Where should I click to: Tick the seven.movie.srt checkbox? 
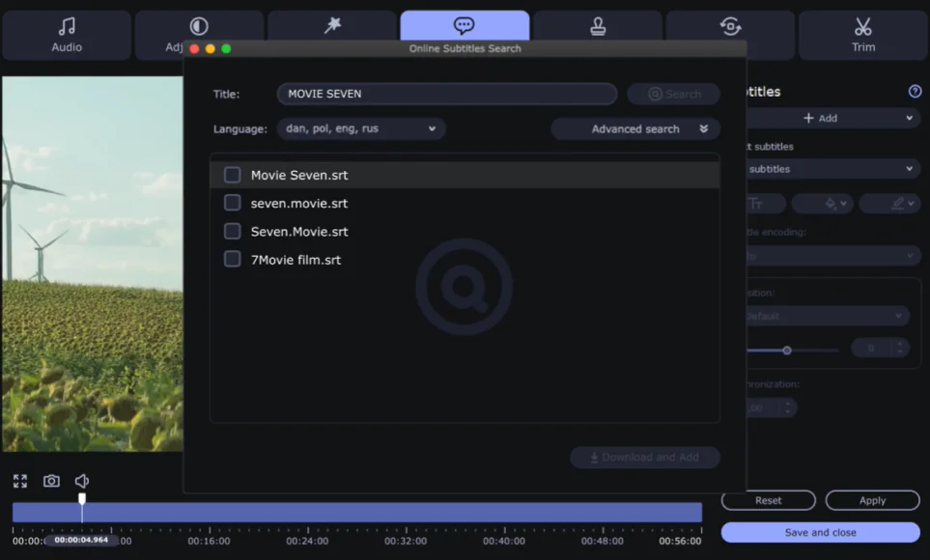(x=232, y=203)
